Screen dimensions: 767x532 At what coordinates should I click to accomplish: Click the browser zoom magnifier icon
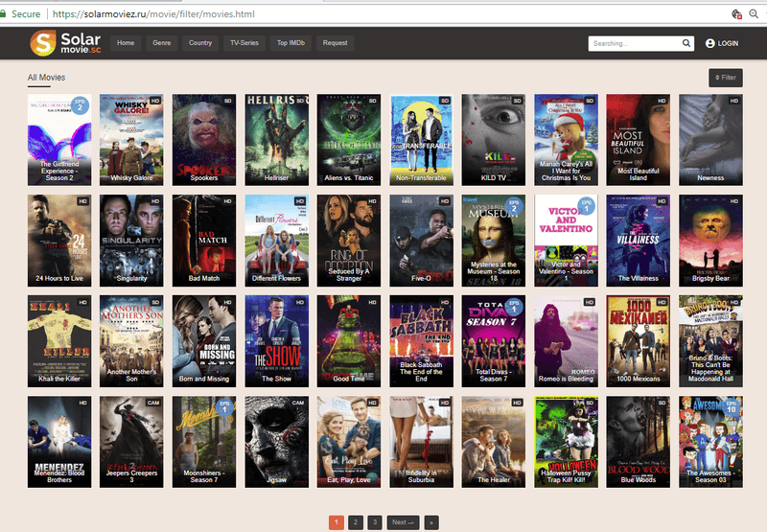point(755,13)
